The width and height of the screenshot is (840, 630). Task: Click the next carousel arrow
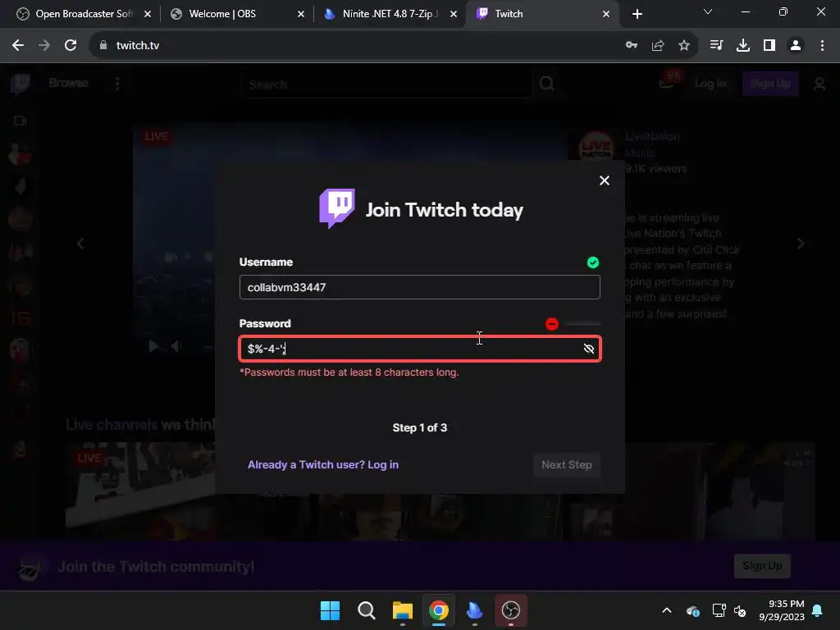[x=801, y=244]
